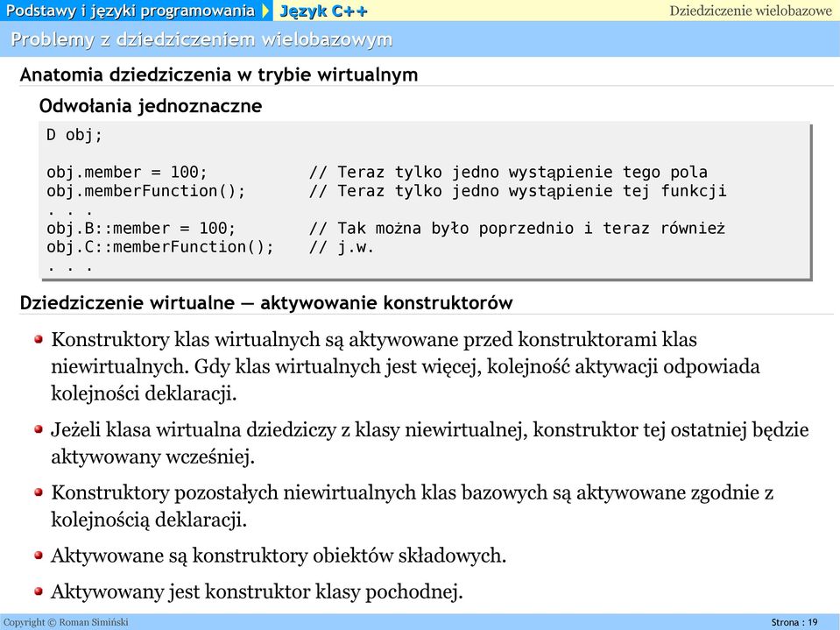This screenshot has height=630, width=840.
Task: Click text 'Konstruktory pozostałych niewirtualnych klas bazowych'
Action: coord(299,492)
